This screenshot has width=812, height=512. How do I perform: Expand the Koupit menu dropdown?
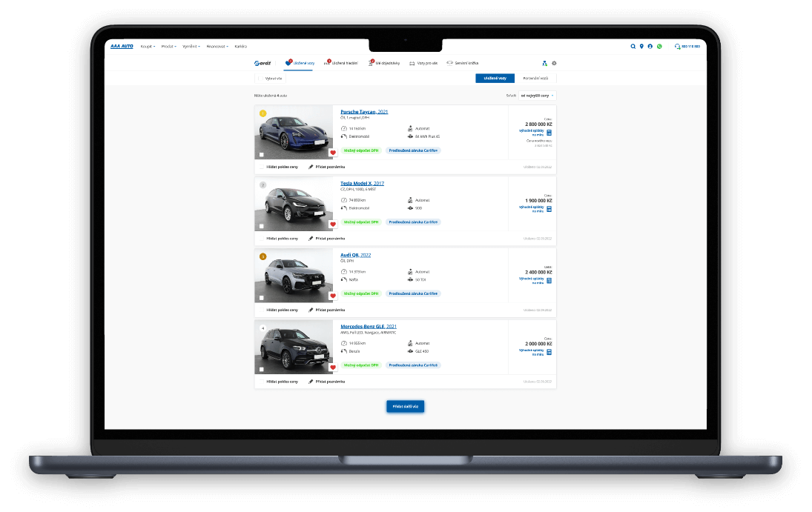click(148, 47)
